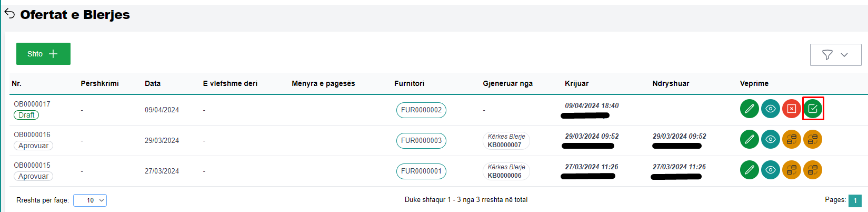868x212 pixels.
Task: Open the Kërkes Blerje KB0000007 reference
Action: (x=505, y=141)
